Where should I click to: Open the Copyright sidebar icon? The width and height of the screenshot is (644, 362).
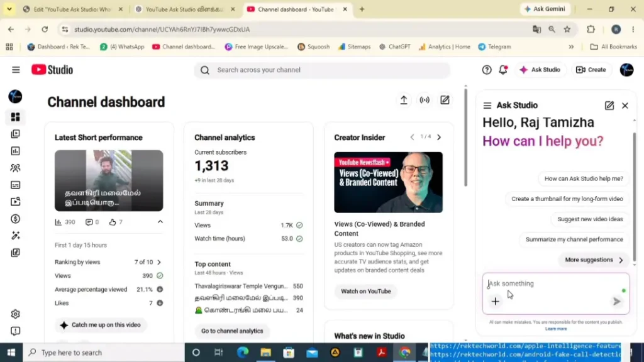[x=15, y=202]
